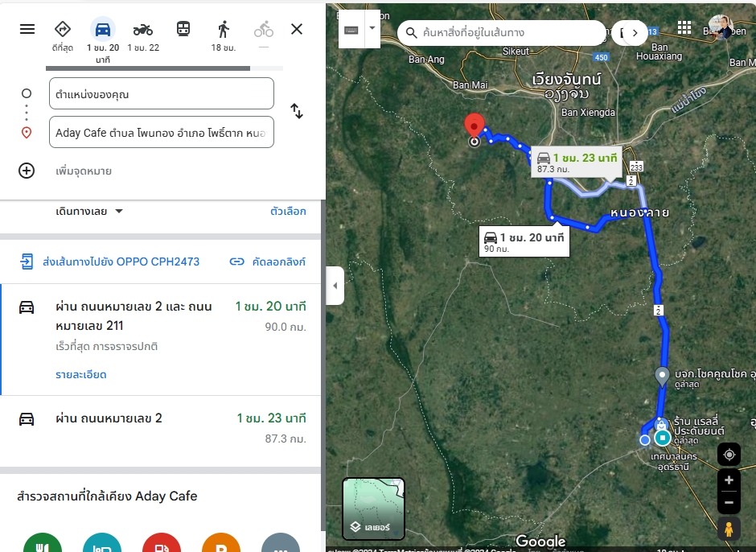Expand the input tools dropdown arrow
Image resolution: width=756 pixels, height=552 pixels.
(x=372, y=28)
